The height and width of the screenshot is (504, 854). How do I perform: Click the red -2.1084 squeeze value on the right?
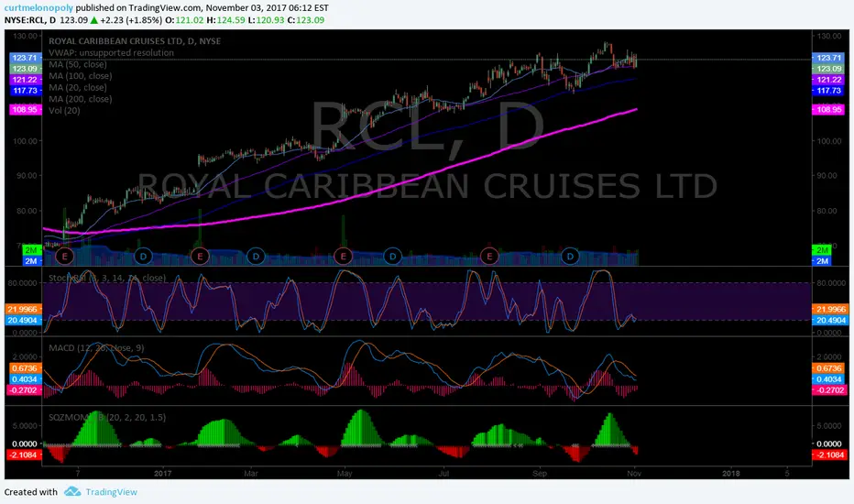pyautogui.click(x=829, y=455)
